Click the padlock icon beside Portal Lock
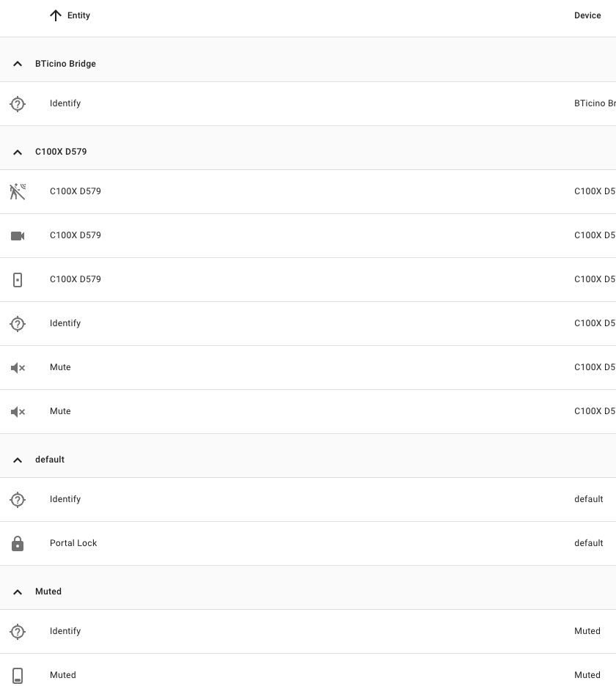The height and width of the screenshot is (689, 616). [18, 543]
